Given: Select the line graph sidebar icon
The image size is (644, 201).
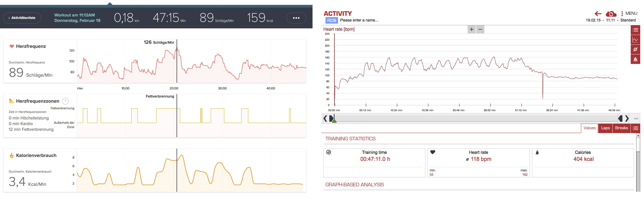Looking at the screenshot, I should pyautogui.click(x=635, y=40).
